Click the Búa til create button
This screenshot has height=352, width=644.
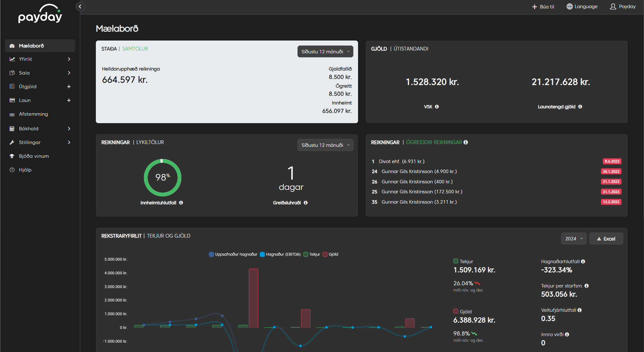pos(543,7)
